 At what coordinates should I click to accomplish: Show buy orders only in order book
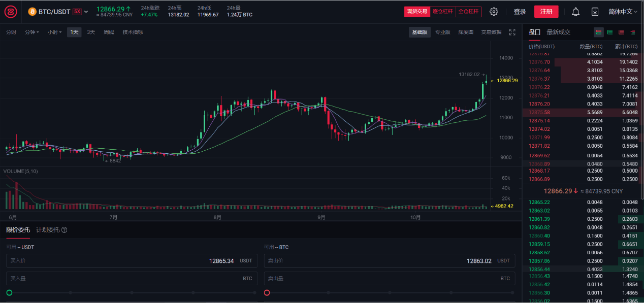pos(610,32)
